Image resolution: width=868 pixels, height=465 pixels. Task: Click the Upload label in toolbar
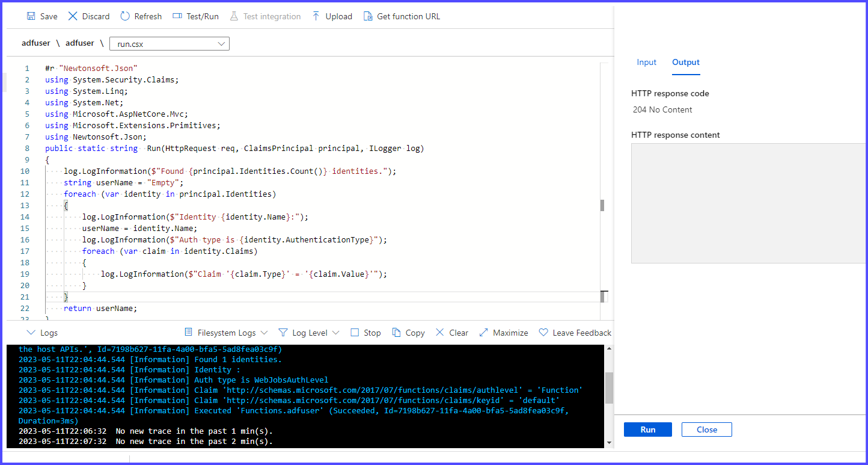tap(339, 16)
